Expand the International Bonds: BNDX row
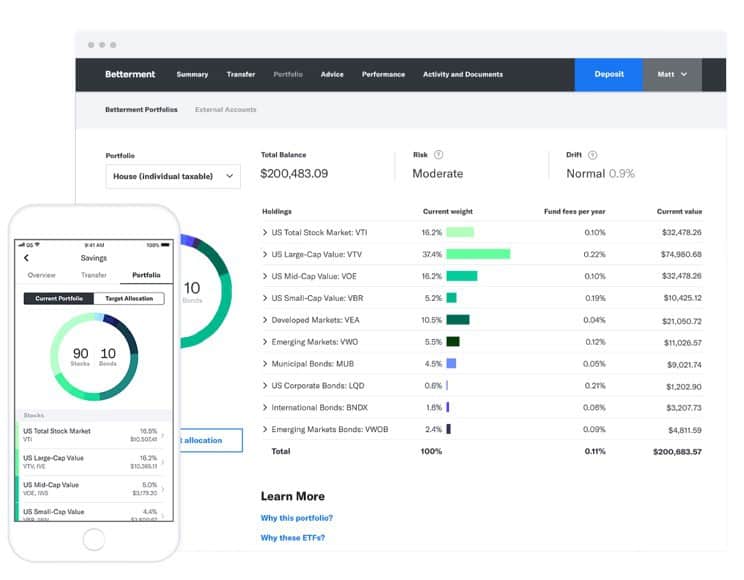 (265, 407)
